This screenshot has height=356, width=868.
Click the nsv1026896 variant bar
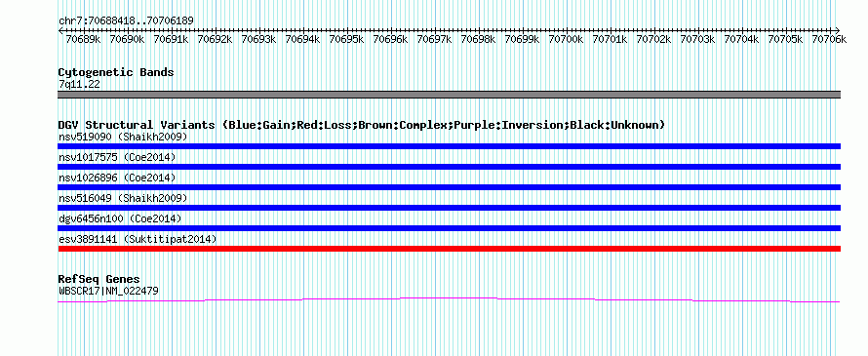(449, 187)
